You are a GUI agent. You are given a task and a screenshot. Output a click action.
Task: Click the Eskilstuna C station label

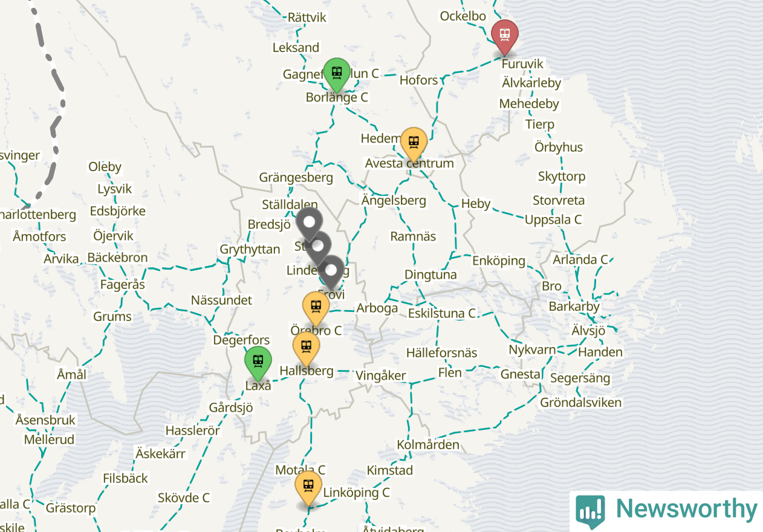442,313
